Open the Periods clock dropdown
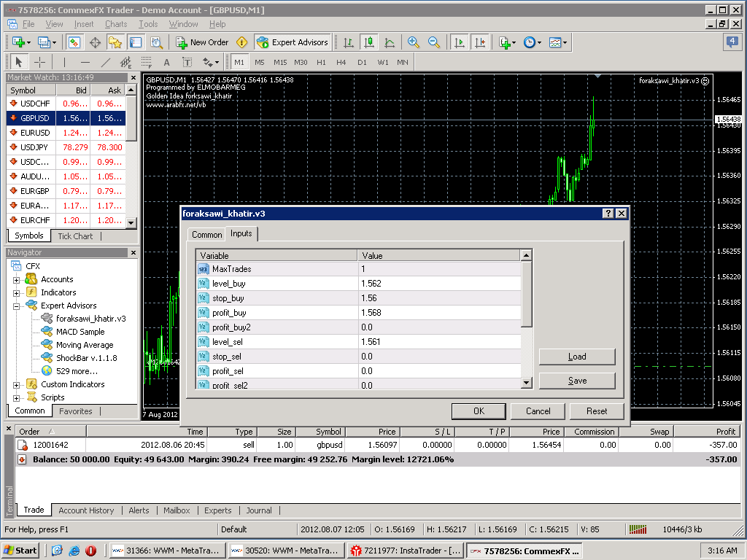The width and height of the screenshot is (747, 560). (532, 42)
